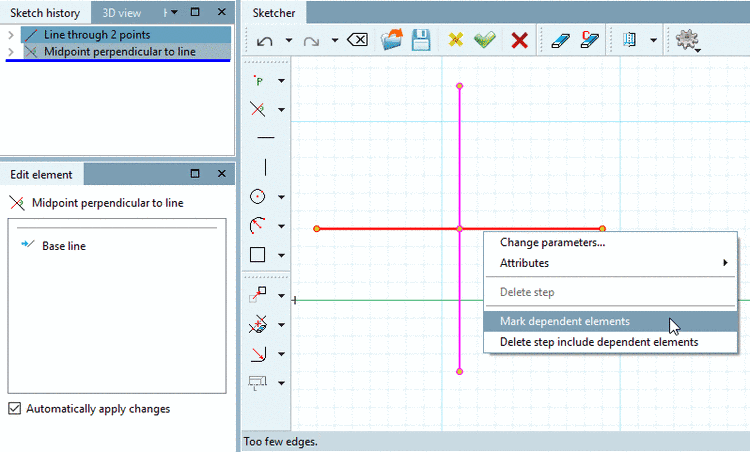Save the sketch with floppy disk icon
Viewport: 750px width, 452px height.
[421, 40]
